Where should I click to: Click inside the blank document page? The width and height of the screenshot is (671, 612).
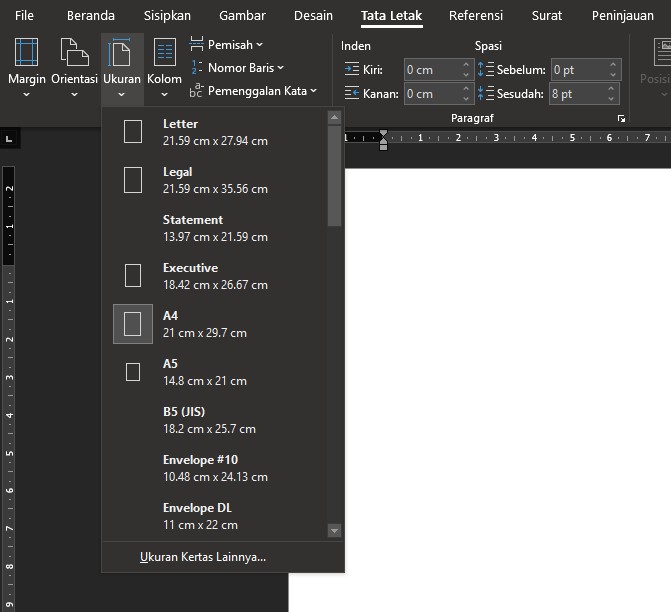[x=508, y=389]
